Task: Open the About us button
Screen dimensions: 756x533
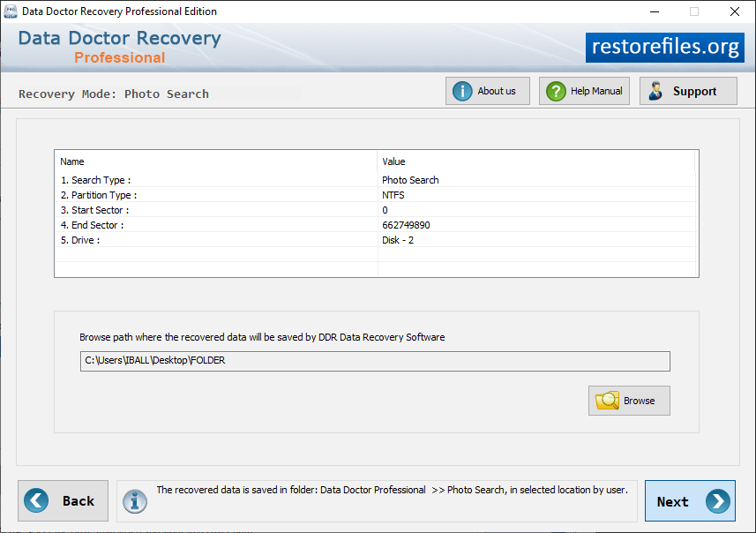Action: pyautogui.click(x=488, y=91)
